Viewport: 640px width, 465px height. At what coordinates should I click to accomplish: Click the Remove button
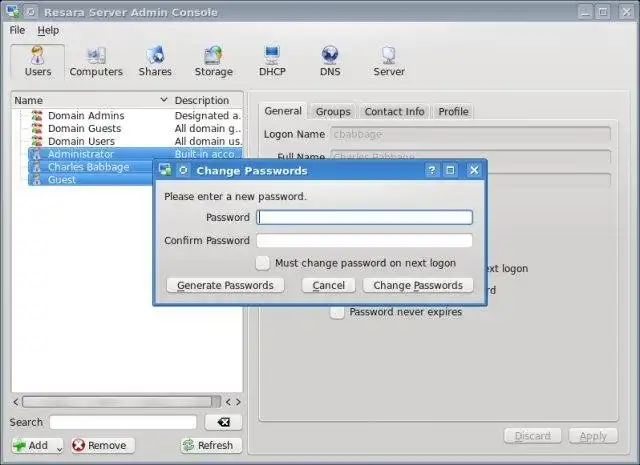[102, 445]
